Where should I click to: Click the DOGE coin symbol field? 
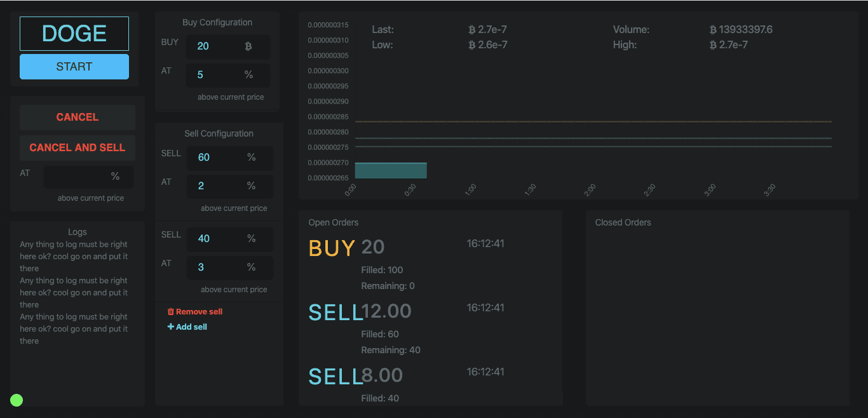click(74, 34)
